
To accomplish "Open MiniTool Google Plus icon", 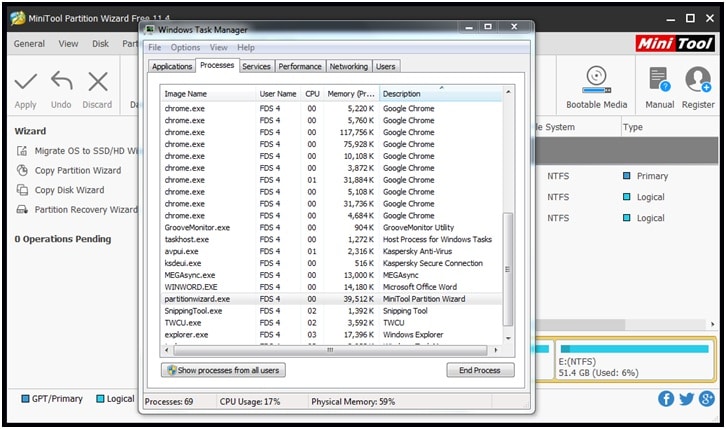I will pyautogui.click(x=707, y=398).
